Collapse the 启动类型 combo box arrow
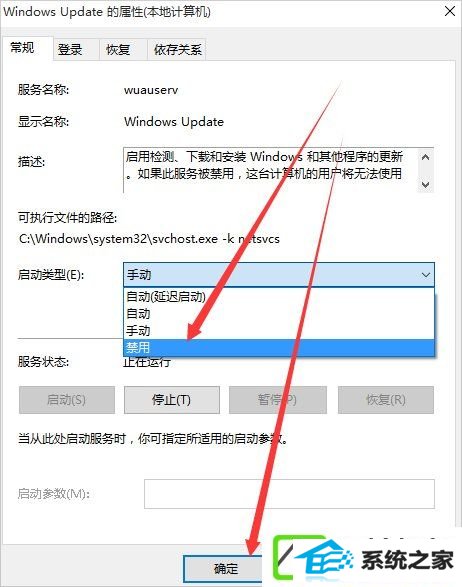 coord(426,275)
